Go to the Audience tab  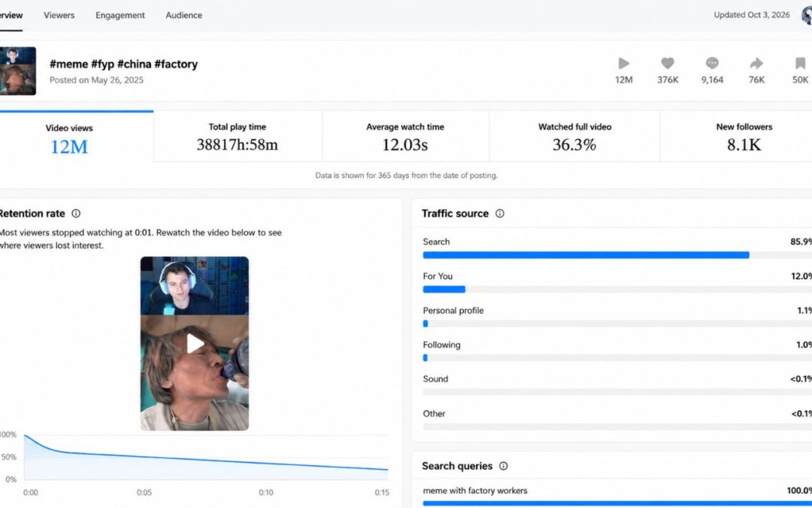coord(184,15)
